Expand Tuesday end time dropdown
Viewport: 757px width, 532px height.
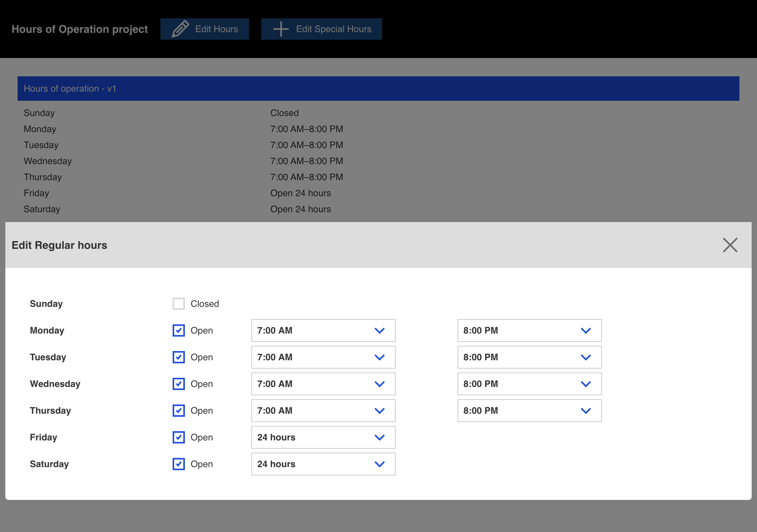[x=586, y=357]
